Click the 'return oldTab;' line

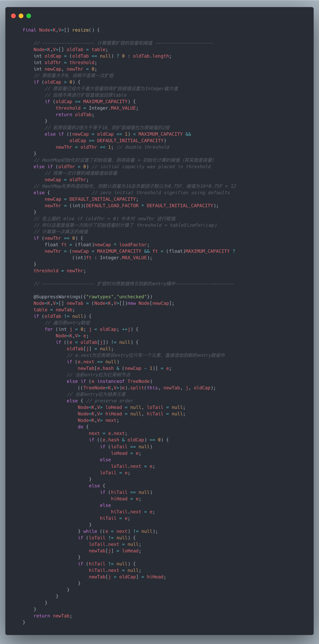point(75,114)
